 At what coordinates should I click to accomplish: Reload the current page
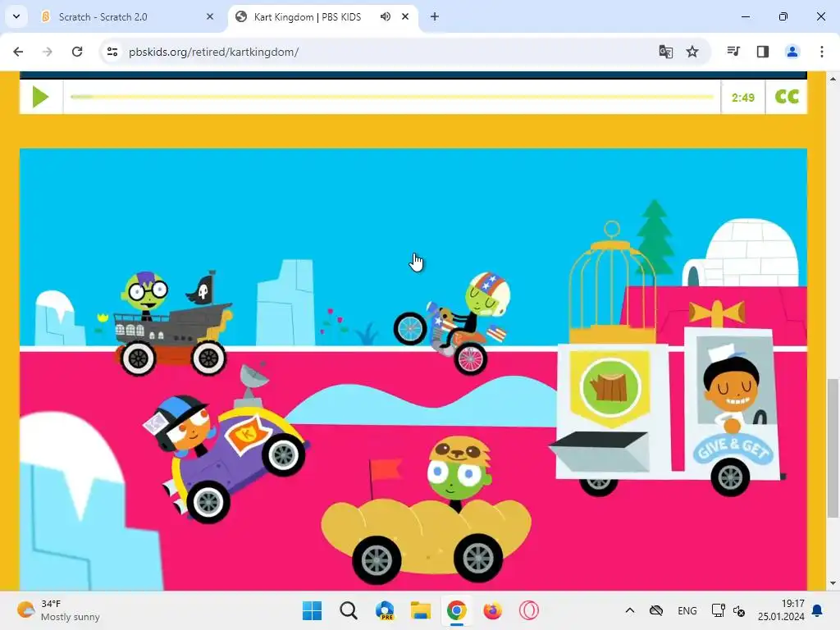tap(77, 52)
